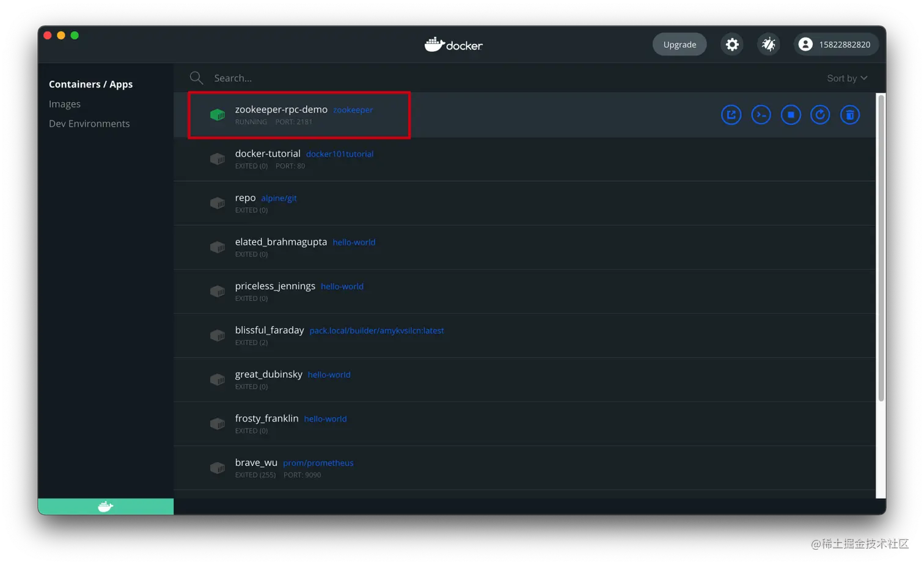The width and height of the screenshot is (924, 565).
Task: Click the brave_wu container icon
Action: click(x=218, y=468)
